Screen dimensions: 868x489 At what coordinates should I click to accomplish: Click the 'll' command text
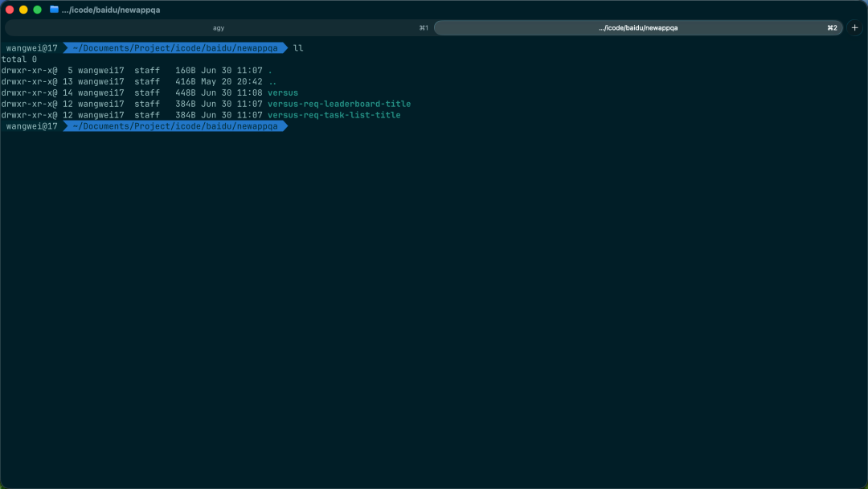click(x=298, y=48)
